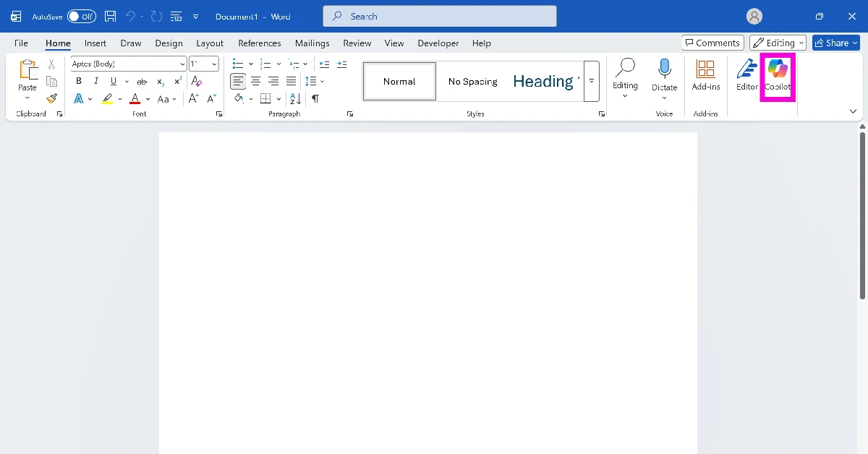Apply italic formatting
868x454 pixels.
click(95, 81)
